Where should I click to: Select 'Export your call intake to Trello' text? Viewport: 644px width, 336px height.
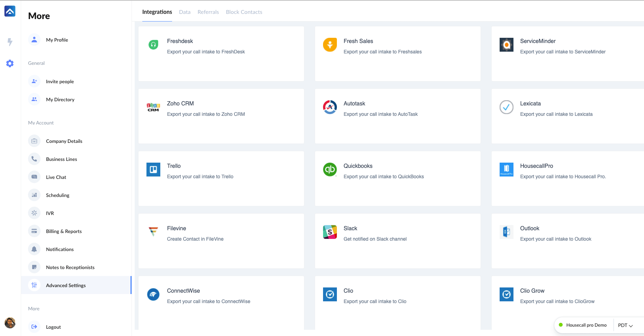pyautogui.click(x=200, y=176)
